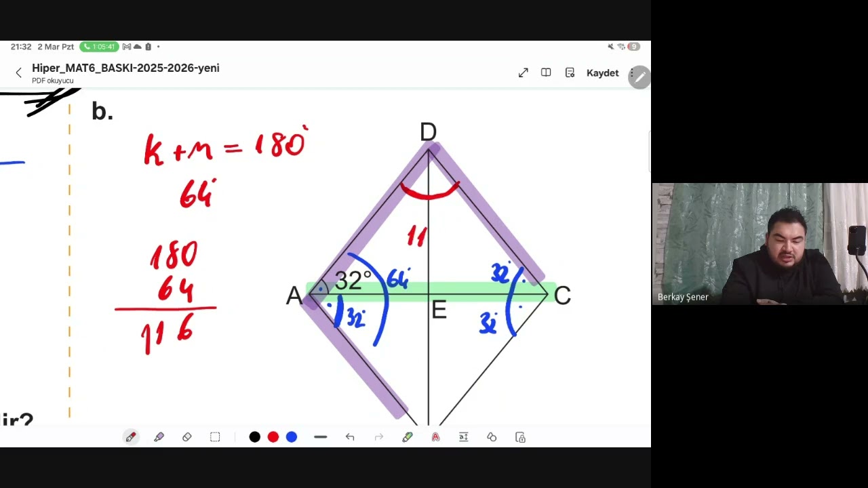
Task: Choose the blue pen color
Action: tap(291, 437)
